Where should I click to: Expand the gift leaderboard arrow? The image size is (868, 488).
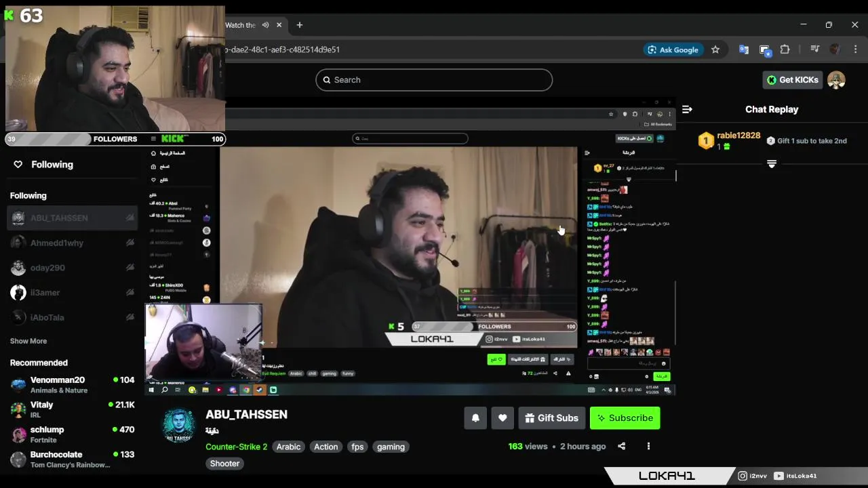tap(771, 164)
